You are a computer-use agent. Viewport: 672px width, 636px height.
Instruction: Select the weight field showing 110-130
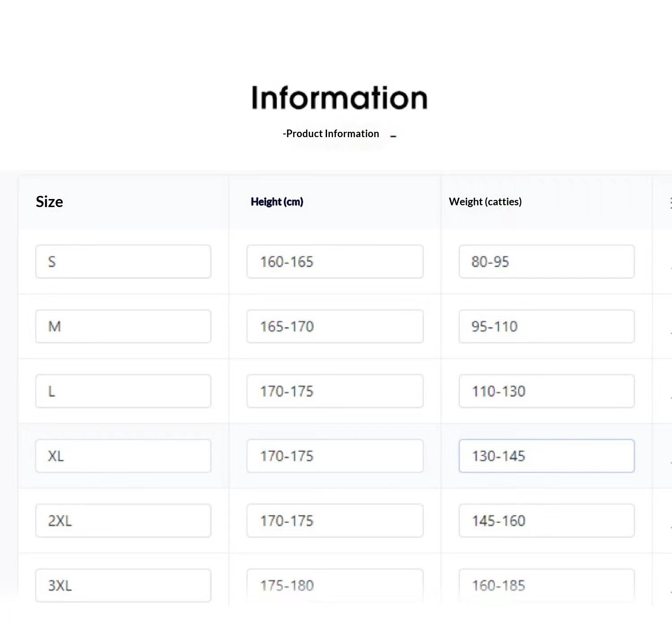click(547, 391)
